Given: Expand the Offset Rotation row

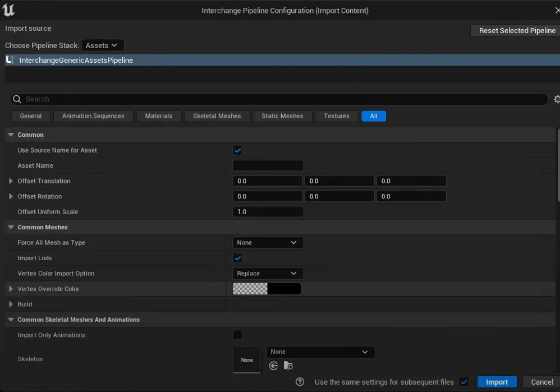Looking at the screenshot, I should 11,196.
